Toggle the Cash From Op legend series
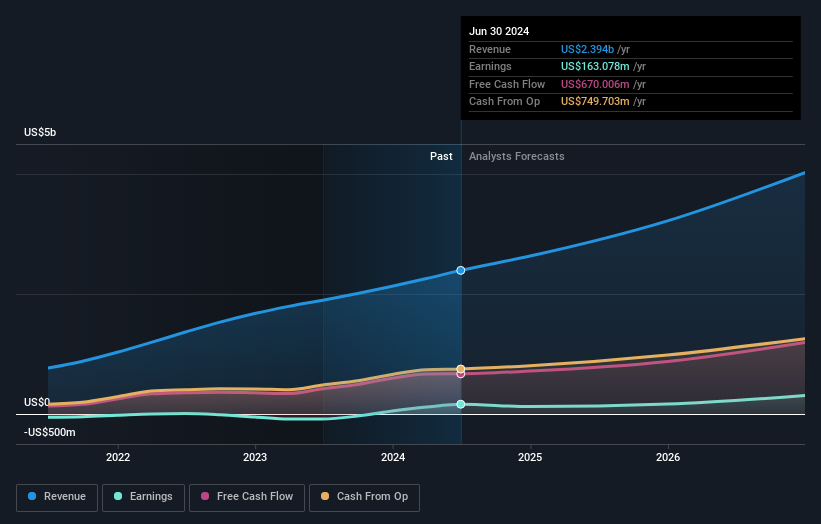Image resolution: width=821 pixels, height=524 pixels. point(364,497)
